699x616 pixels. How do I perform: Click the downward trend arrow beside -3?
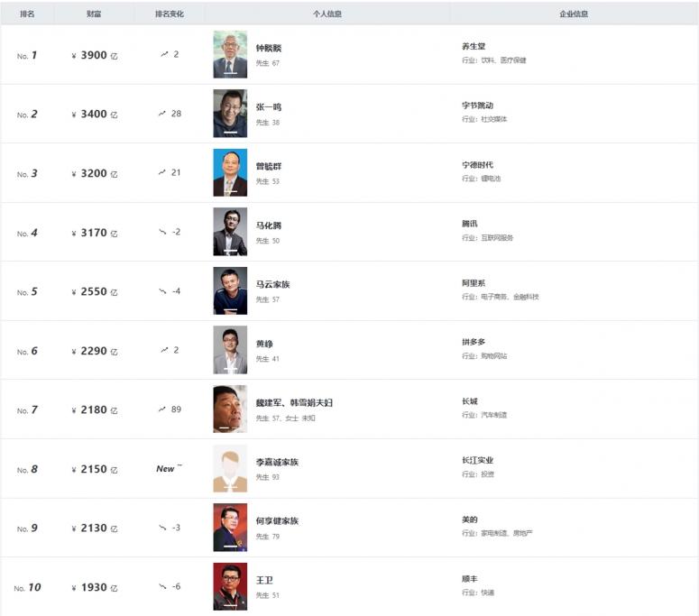(162, 528)
